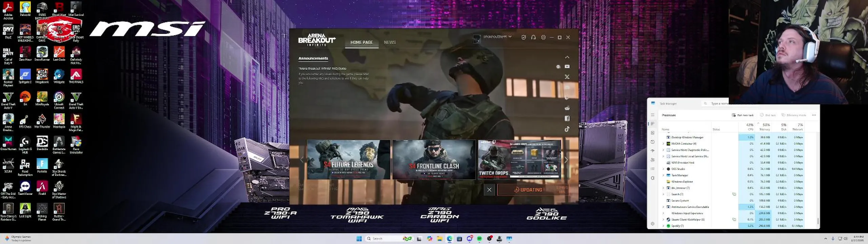The image size is (868, 244).
Task: Open the Reddit social link in launcher
Action: 567,108
